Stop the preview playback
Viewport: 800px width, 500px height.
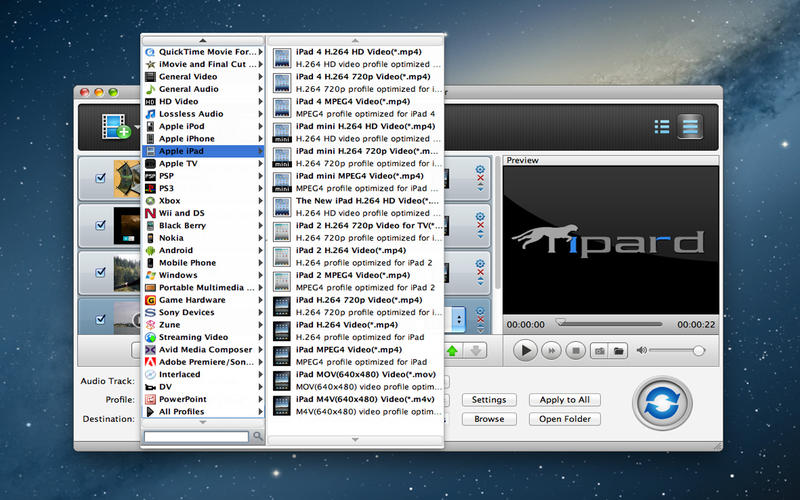(x=576, y=351)
